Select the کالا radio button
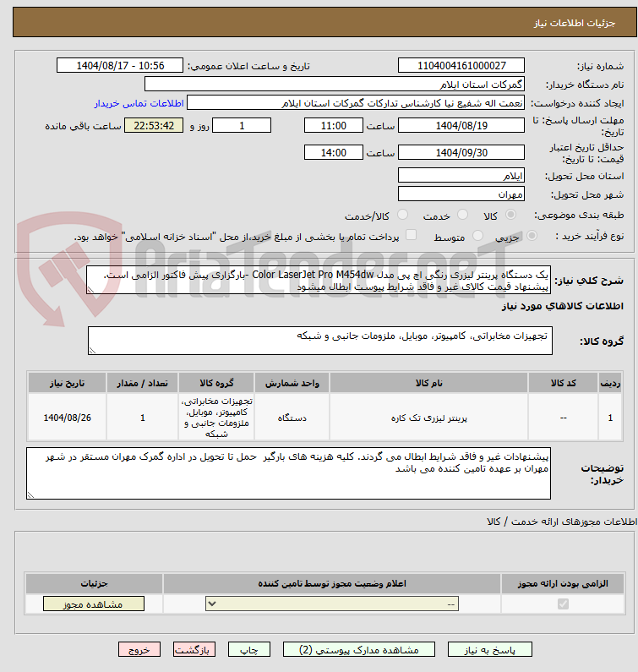Screen dimensions: 638x672 510,215
